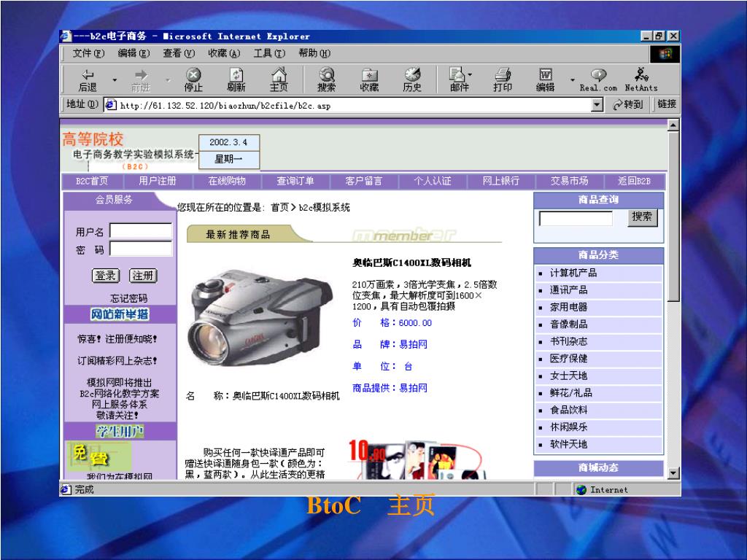Click the NetAnts toolbar icon
The image size is (747, 560).
click(641, 80)
